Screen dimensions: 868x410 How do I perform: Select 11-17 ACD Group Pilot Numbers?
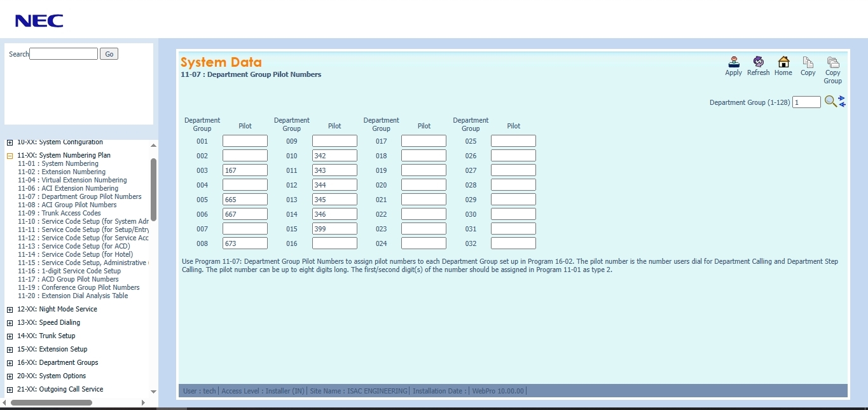(x=68, y=279)
